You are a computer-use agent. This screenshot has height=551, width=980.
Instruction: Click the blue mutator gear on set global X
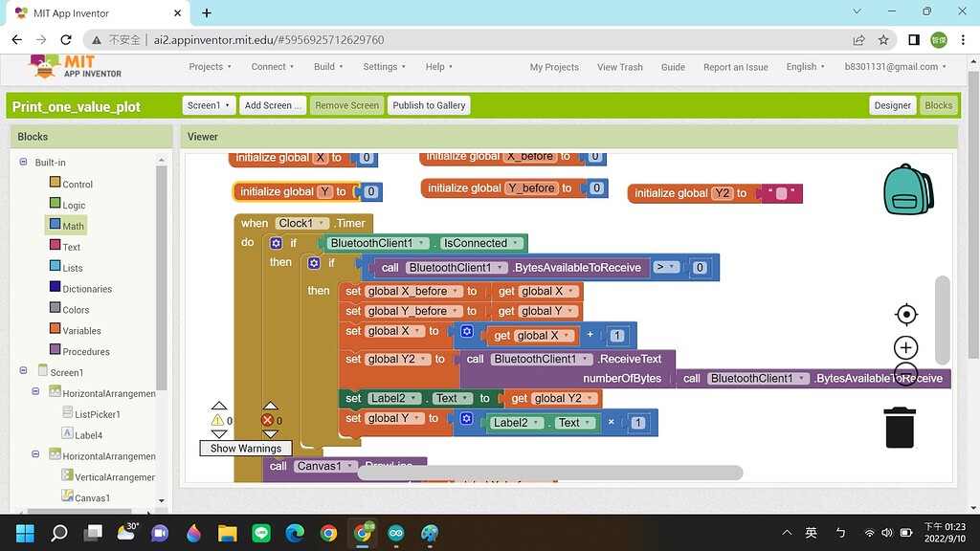point(466,331)
